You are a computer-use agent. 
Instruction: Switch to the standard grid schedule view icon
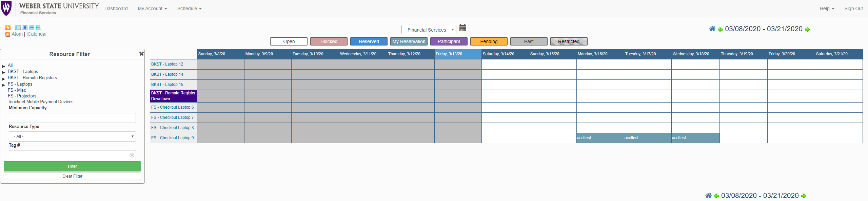[18, 28]
